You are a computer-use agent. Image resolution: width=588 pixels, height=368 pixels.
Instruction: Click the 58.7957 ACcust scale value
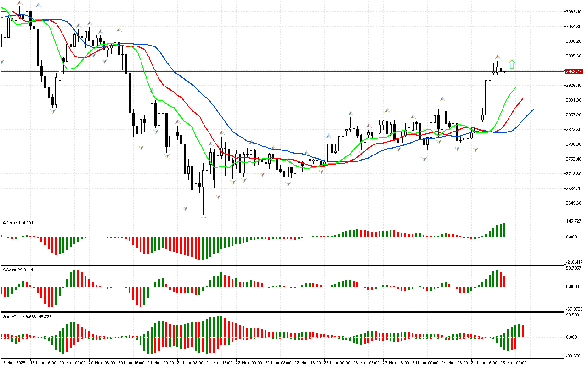575,267
